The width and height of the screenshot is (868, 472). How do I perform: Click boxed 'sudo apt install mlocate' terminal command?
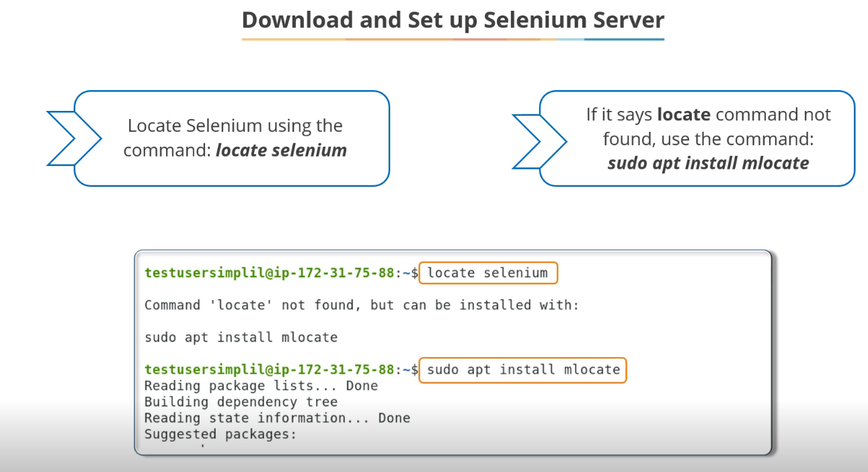523,370
